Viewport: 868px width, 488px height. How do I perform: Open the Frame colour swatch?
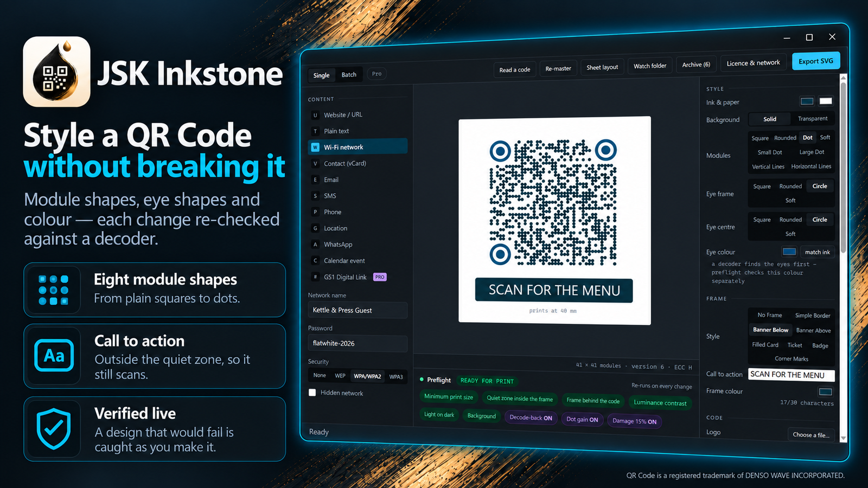[825, 391]
